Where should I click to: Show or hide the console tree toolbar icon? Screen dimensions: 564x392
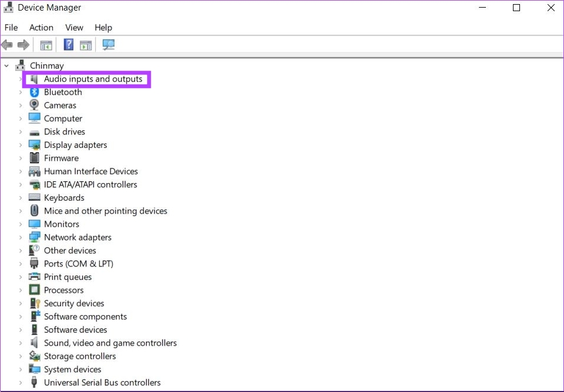tap(46, 45)
